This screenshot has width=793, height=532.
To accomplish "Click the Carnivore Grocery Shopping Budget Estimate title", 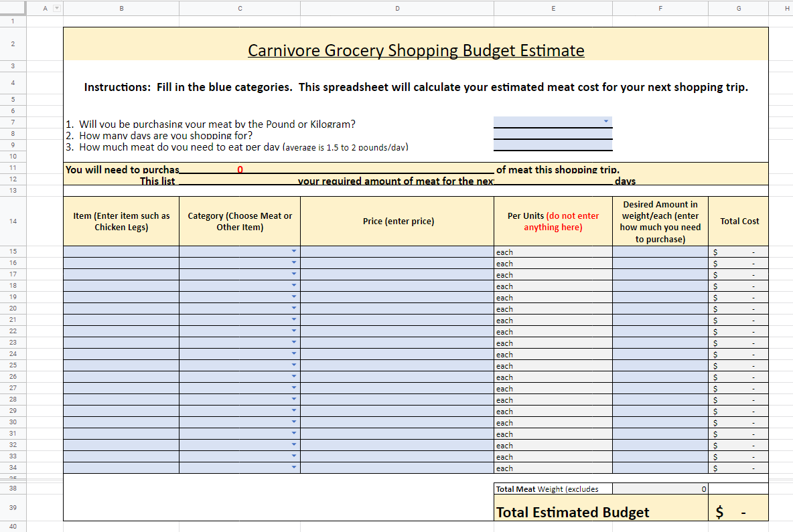I will 416,50.
